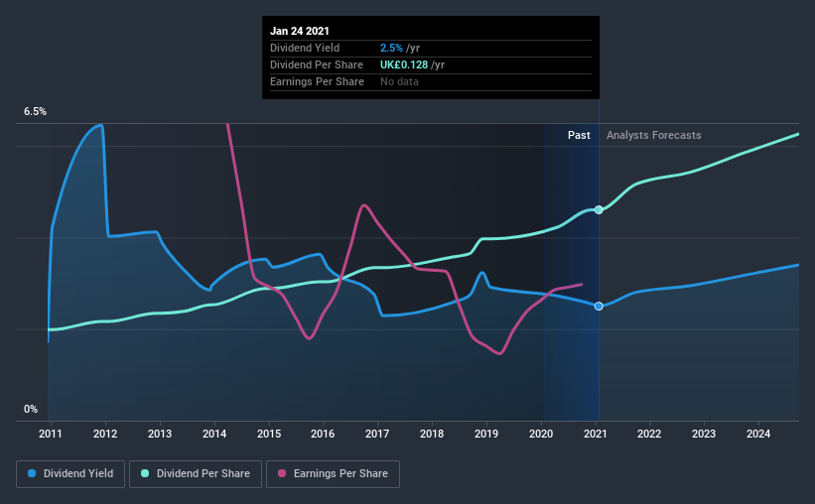This screenshot has width=815, height=504.
Task: Click the teal Dividend Per Share legend dot
Action: [x=145, y=473]
